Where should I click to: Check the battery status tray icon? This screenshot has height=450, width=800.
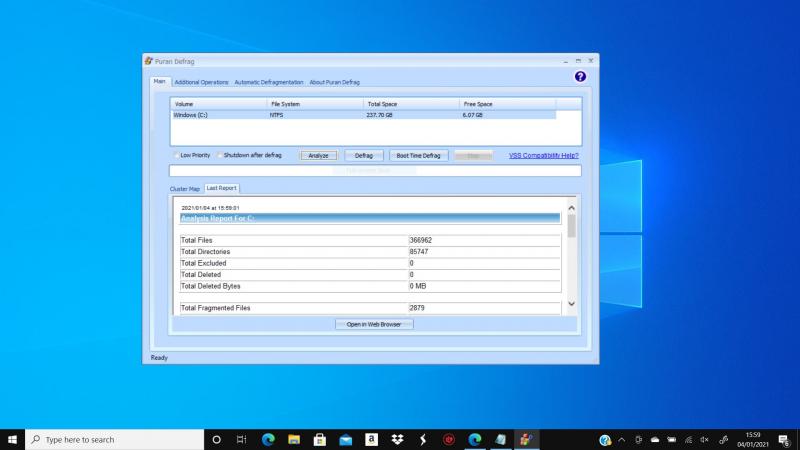click(x=672, y=440)
